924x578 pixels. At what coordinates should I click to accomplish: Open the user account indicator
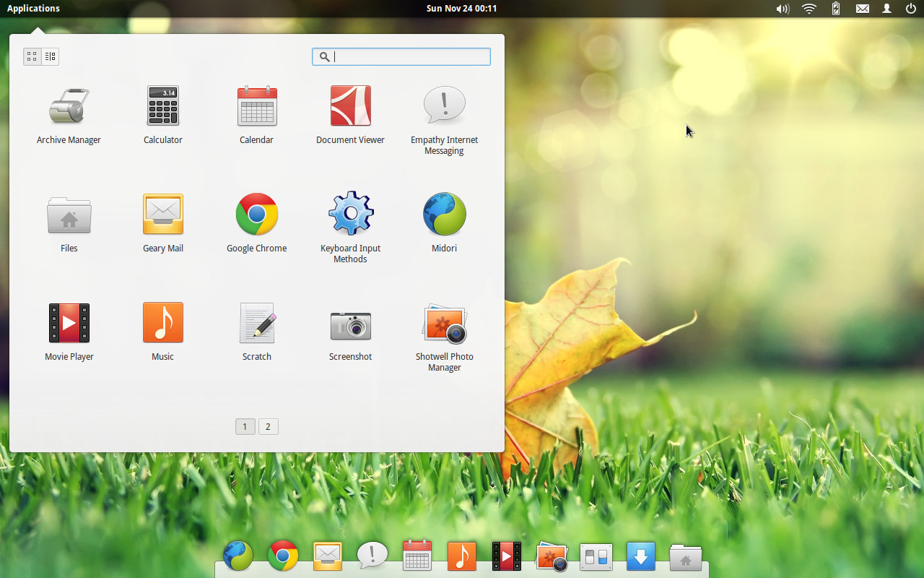(887, 9)
